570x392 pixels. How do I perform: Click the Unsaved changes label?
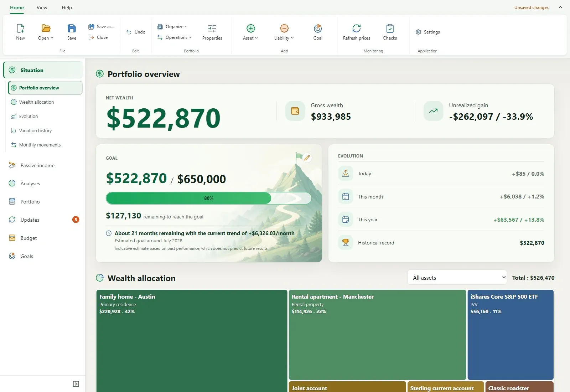tap(531, 7)
